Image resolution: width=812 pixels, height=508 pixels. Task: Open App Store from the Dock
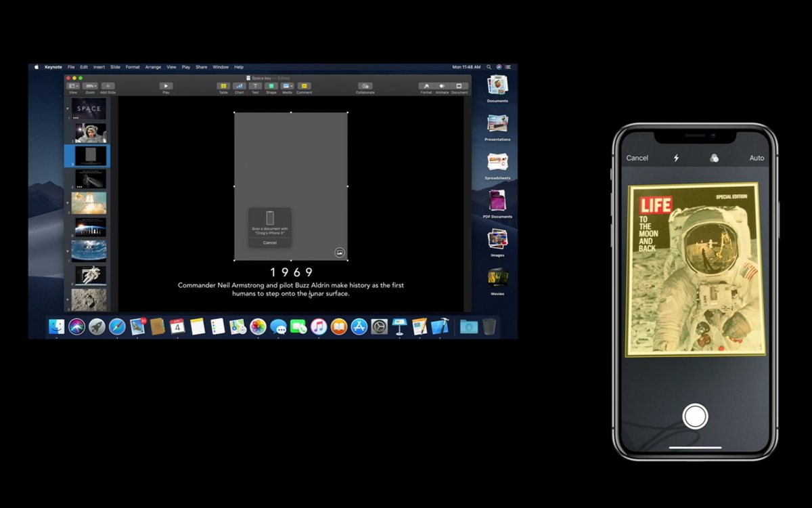point(359,326)
